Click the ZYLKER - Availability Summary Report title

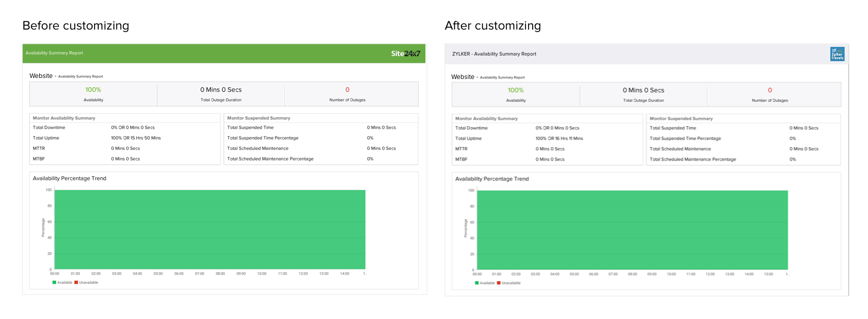494,54
